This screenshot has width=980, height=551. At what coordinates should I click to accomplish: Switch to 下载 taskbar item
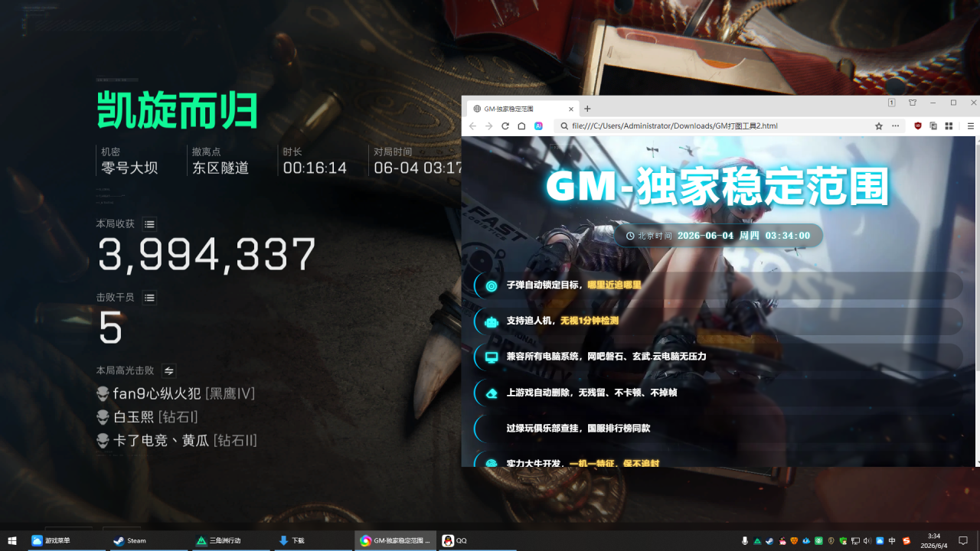314,540
